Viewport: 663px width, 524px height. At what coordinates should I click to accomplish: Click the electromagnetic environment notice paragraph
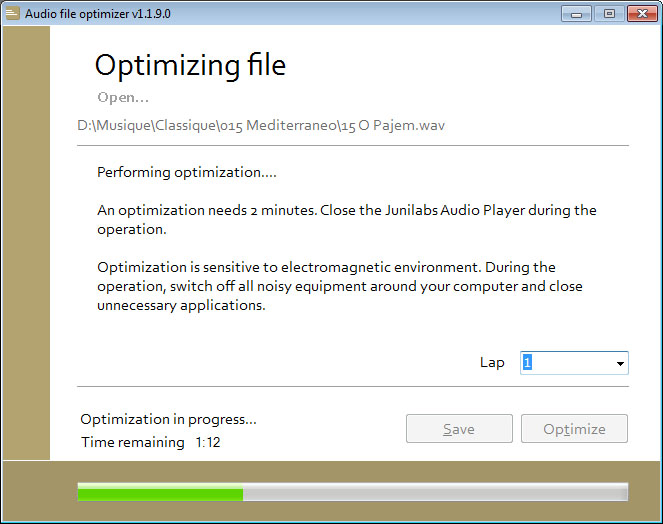point(340,286)
